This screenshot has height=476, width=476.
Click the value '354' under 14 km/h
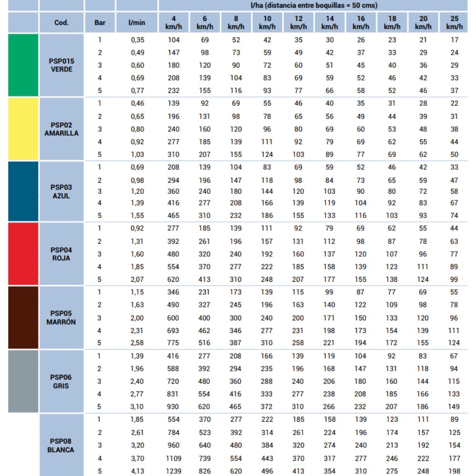(330, 471)
